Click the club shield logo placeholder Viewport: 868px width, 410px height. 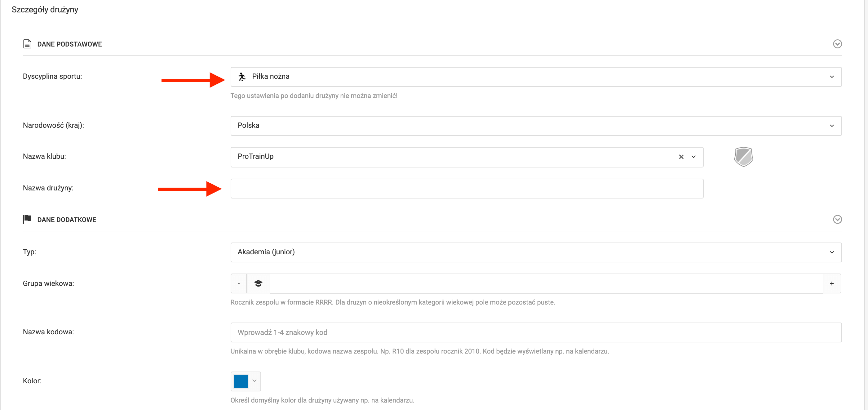[x=743, y=157]
